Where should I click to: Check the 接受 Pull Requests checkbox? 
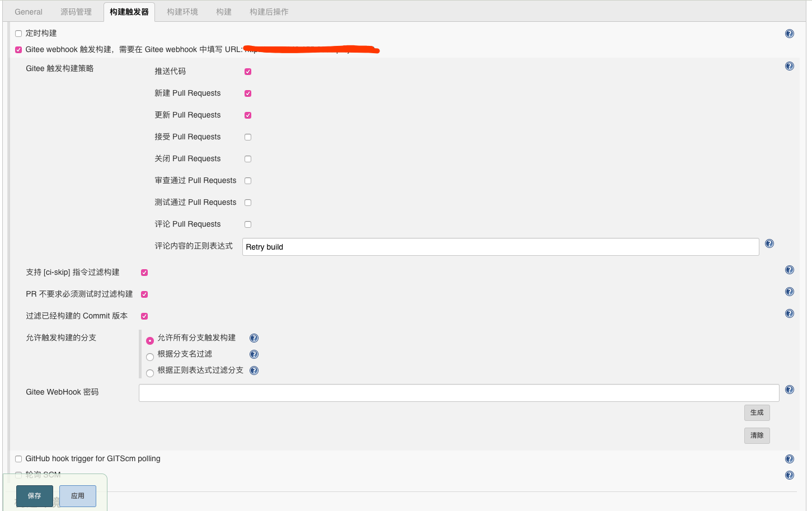point(248,137)
